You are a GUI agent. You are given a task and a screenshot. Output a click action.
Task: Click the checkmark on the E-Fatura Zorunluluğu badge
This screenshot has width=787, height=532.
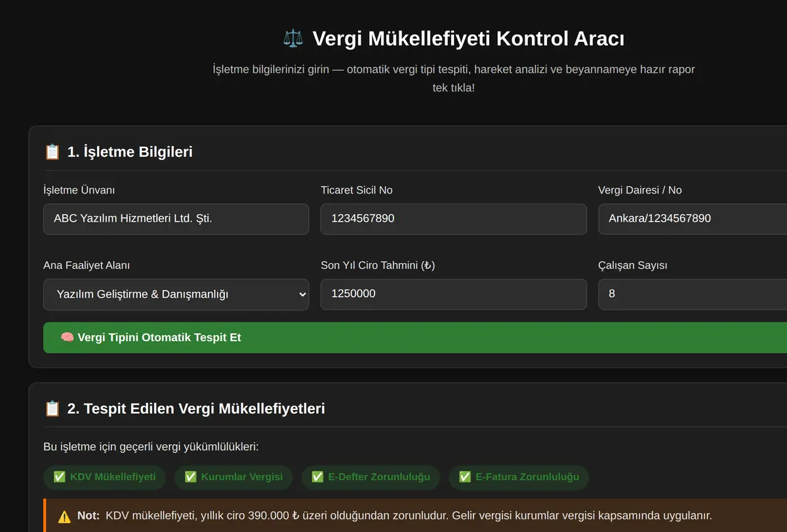pyautogui.click(x=465, y=477)
